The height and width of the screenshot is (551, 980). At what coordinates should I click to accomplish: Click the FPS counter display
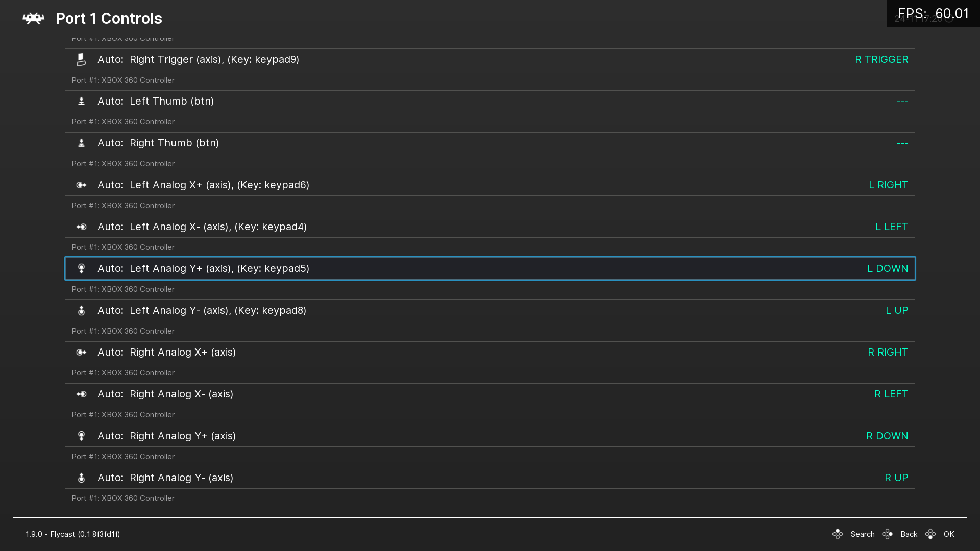934,13
